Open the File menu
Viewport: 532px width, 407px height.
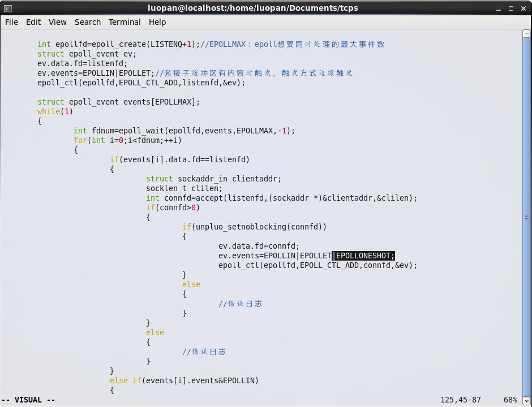click(11, 22)
